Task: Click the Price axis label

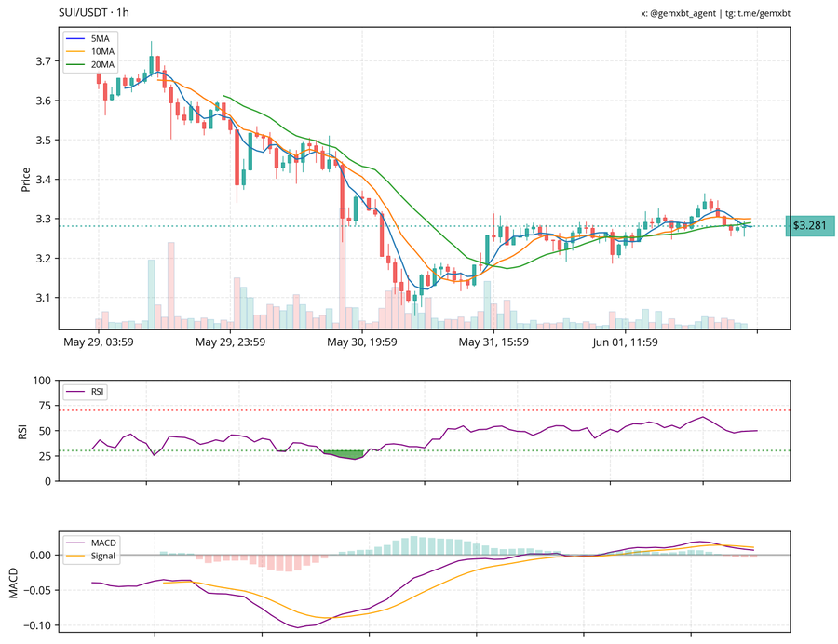Action: [26, 180]
